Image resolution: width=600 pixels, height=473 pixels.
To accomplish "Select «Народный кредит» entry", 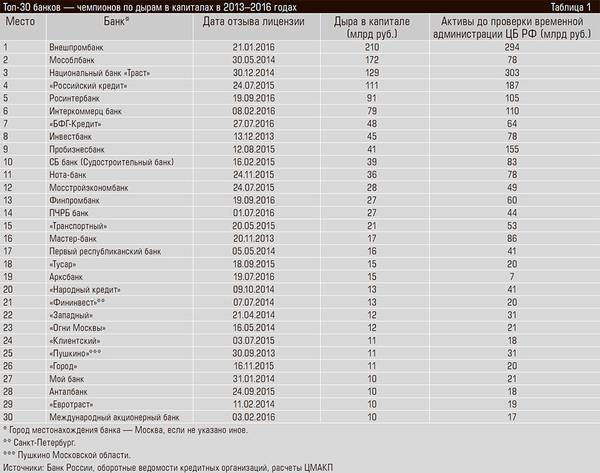I will point(85,290).
